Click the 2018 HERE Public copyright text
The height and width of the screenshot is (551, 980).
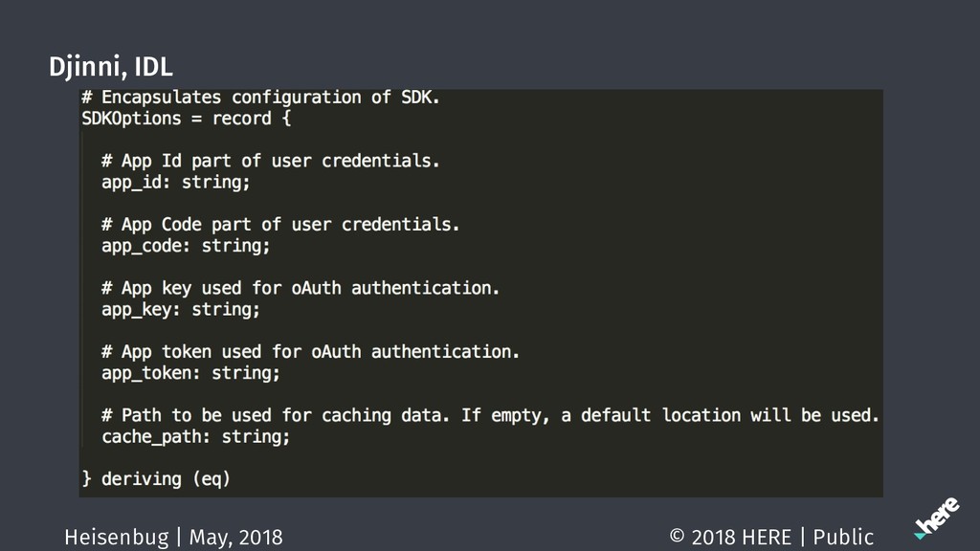click(771, 538)
